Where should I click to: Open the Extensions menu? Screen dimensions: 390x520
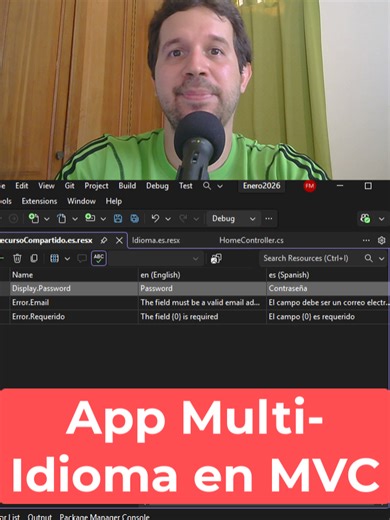point(39,201)
